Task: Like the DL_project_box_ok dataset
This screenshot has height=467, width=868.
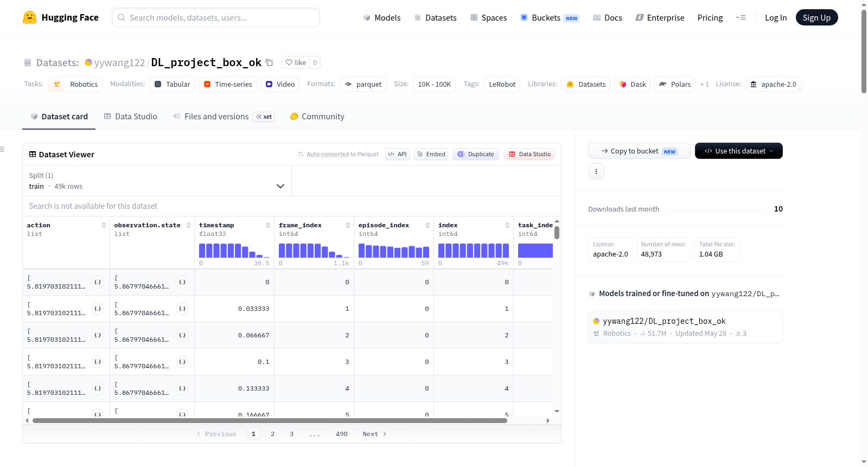Action: (x=296, y=62)
